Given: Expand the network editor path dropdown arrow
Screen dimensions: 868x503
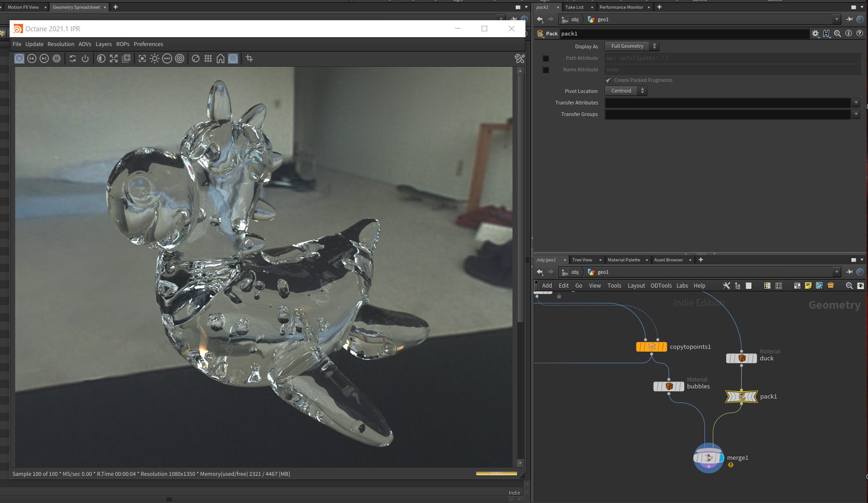Looking at the screenshot, I should pos(837,272).
